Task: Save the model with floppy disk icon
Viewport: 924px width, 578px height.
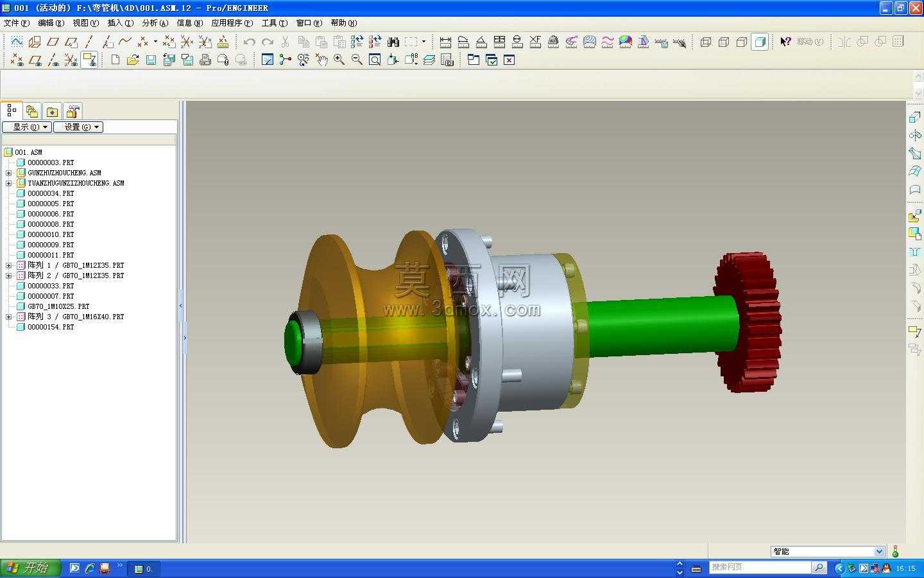Action: coord(151,60)
